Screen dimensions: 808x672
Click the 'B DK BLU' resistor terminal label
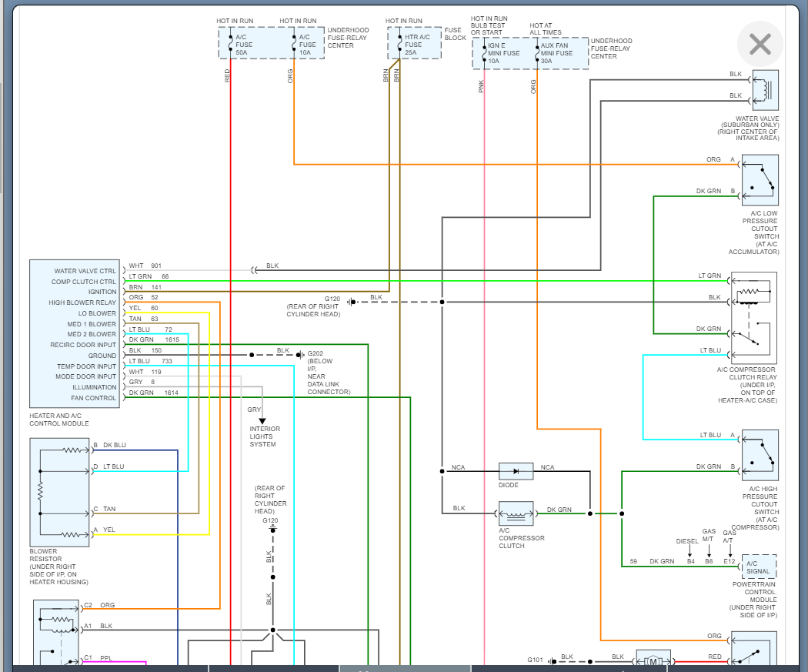click(x=109, y=445)
